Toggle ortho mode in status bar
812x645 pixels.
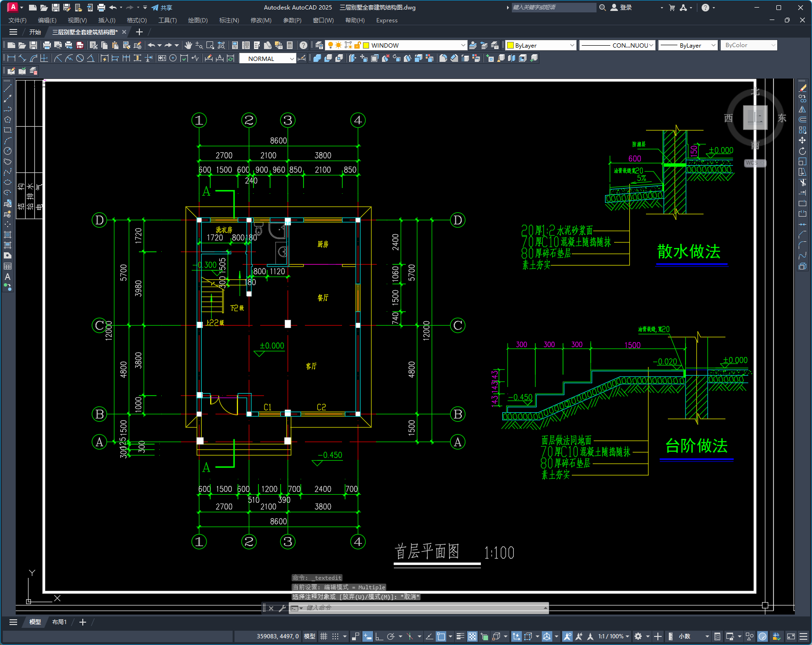379,636
